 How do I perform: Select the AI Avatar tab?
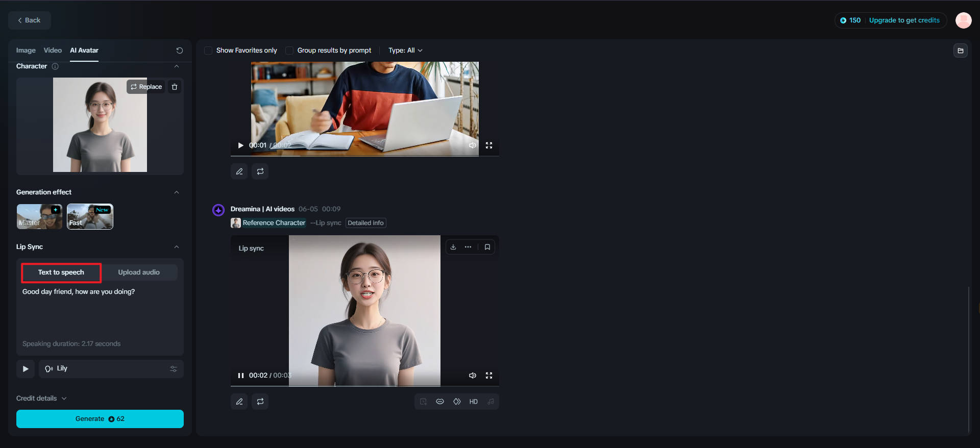84,51
